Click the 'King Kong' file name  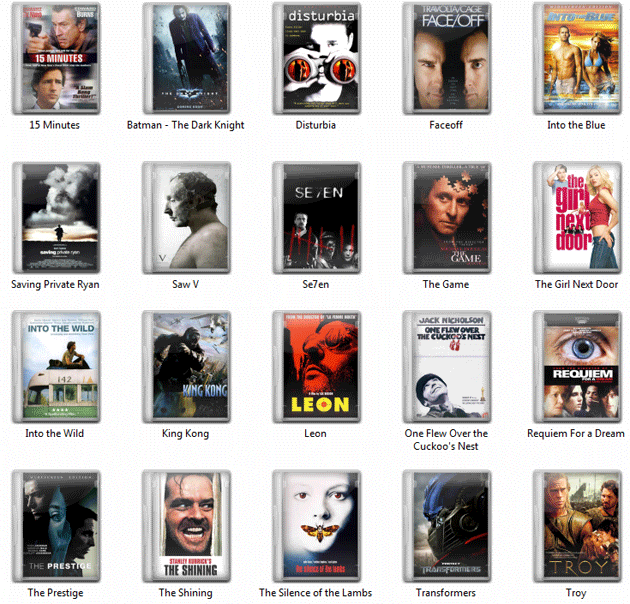click(x=185, y=434)
